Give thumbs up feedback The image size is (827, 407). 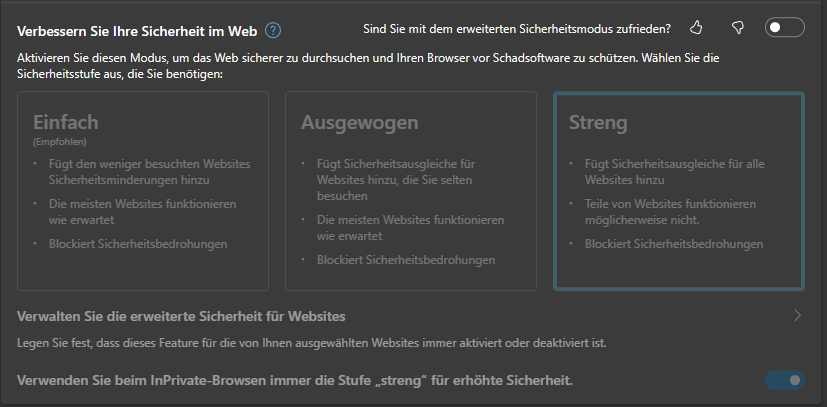click(x=696, y=28)
